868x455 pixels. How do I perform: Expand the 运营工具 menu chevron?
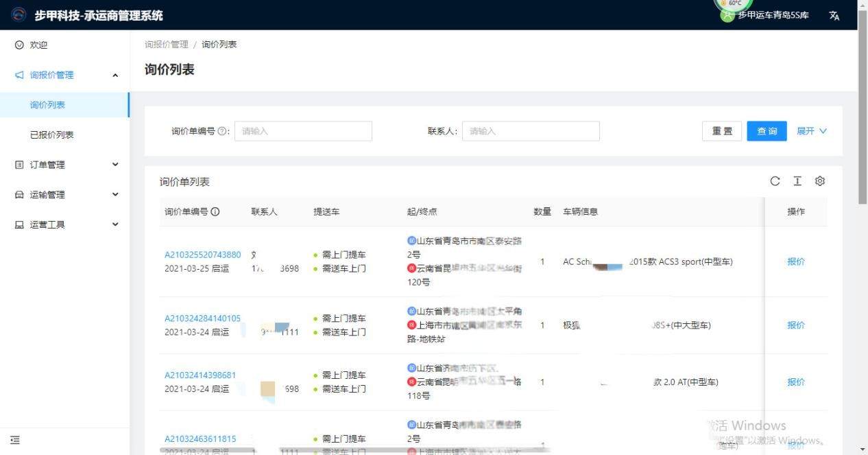point(115,224)
